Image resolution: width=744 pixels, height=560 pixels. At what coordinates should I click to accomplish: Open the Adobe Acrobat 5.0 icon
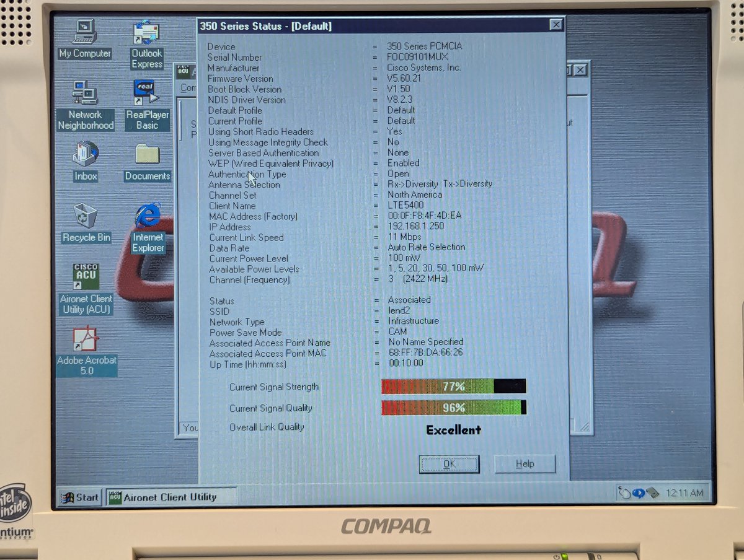pyautogui.click(x=87, y=351)
